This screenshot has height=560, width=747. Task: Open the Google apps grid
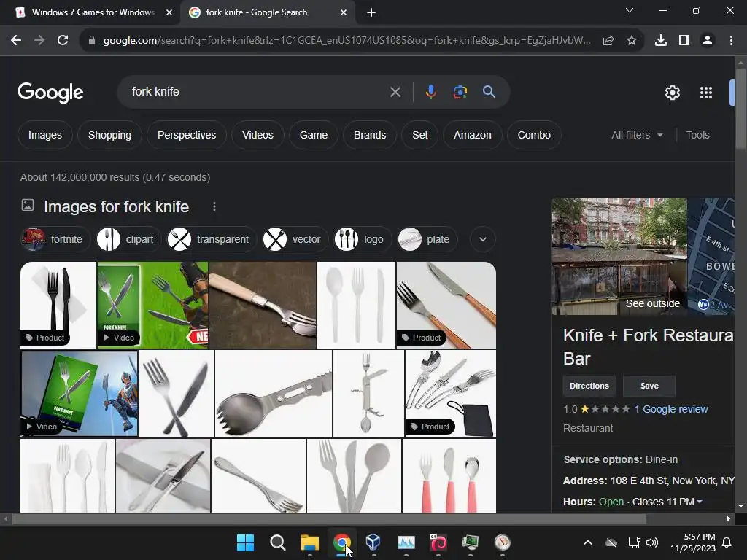click(706, 93)
